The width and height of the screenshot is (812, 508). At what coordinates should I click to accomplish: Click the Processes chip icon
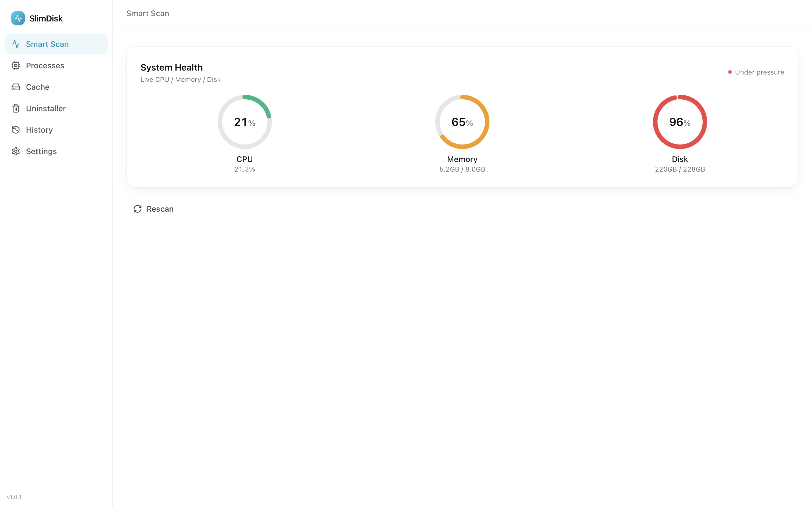tap(16, 65)
